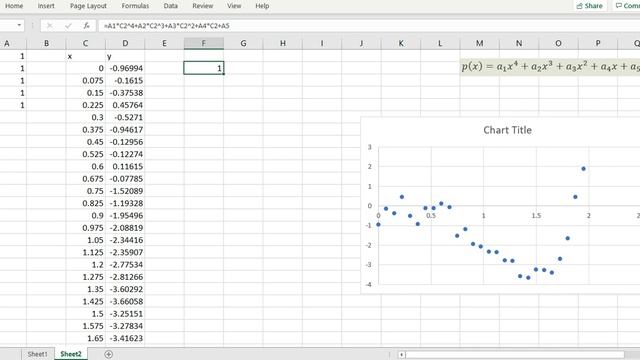Screen dimensions: 640x360
Task: Cancel the formula entry with X icon
Action: click(x=49, y=26)
